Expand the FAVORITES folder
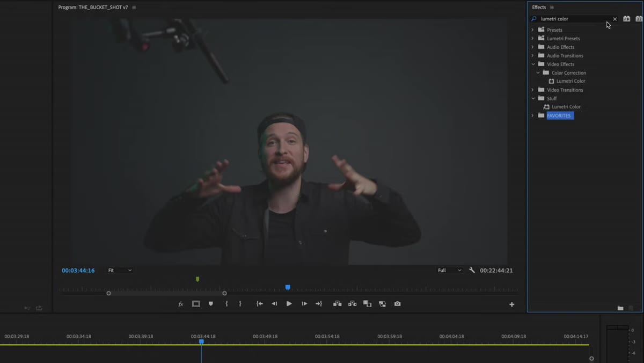Viewport: 644px width, 363px height. pos(532,115)
